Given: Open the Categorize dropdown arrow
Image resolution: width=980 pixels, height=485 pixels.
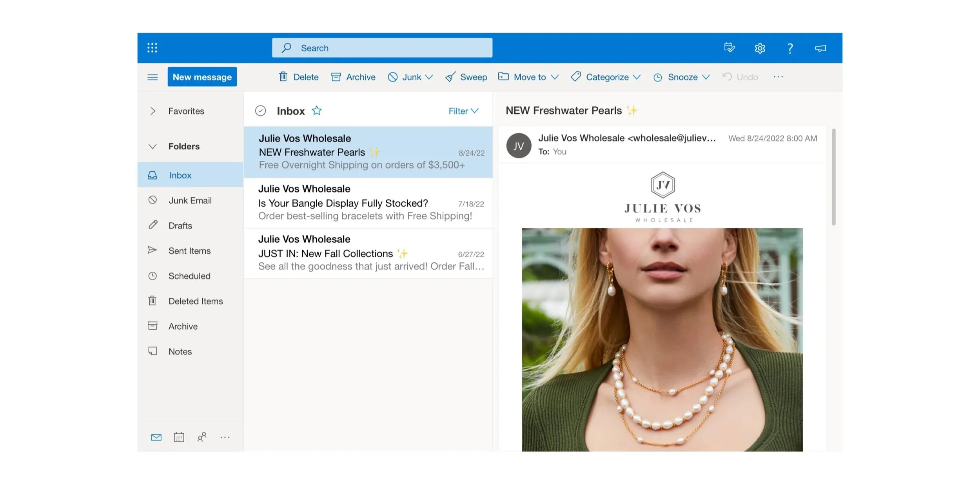Looking at the screenshot, I should (637, 77).
